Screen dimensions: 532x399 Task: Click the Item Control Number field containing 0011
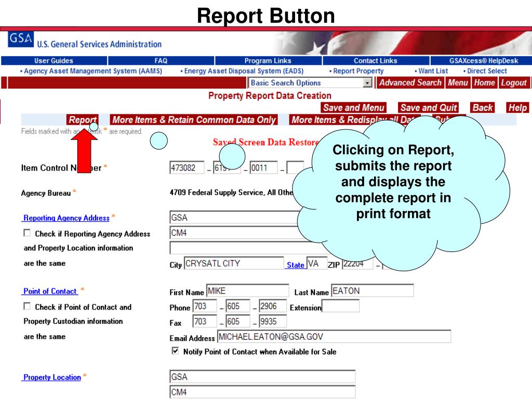tap(263, 168)
